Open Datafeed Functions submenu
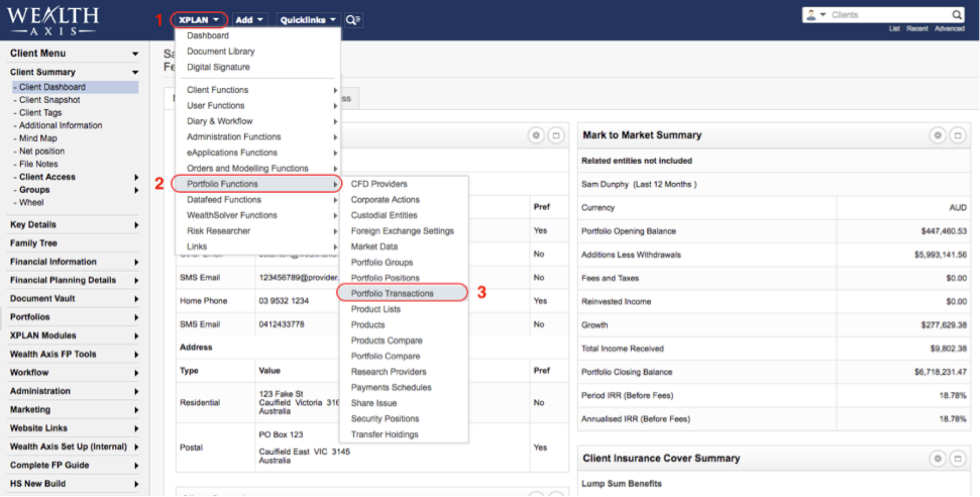The height and width of the screenshot is (497, 980). 258,200
